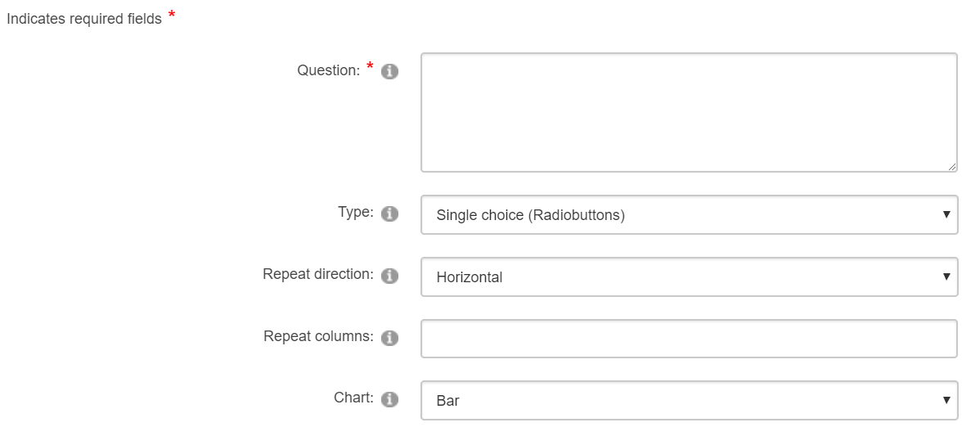Click the 'Horizontal' option text
This screenshot has width=980, height=445.
click(x=470, y=277)
